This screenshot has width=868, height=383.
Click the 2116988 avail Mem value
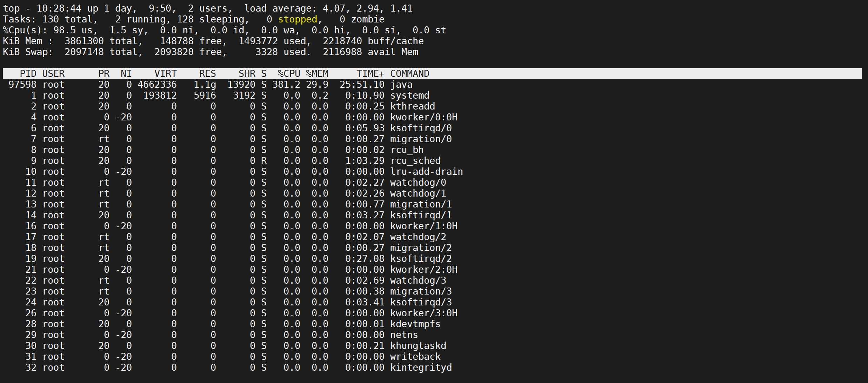pos(342,52)
